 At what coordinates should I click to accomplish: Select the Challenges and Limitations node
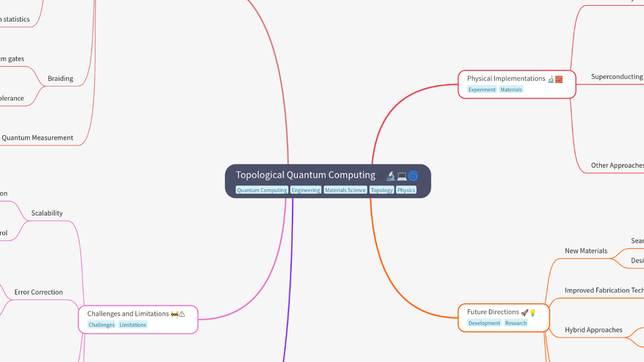138,319
